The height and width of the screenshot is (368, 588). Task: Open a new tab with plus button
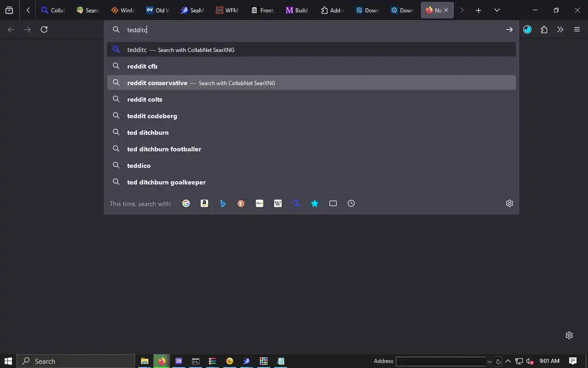pos(478,10)
